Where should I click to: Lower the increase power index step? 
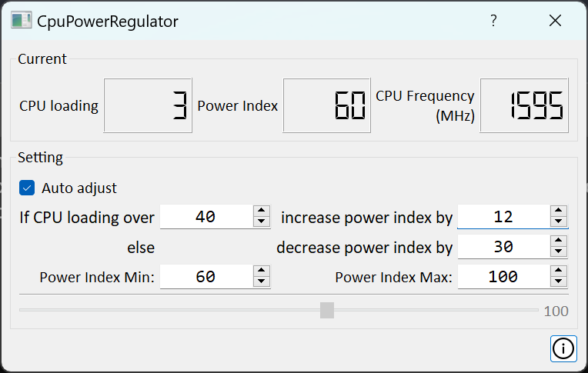tap(560, 222)
